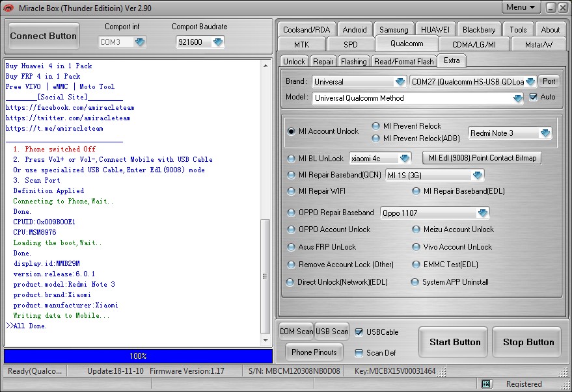
Task: Open the Unlock sub-tab
Action: point(294,62)
